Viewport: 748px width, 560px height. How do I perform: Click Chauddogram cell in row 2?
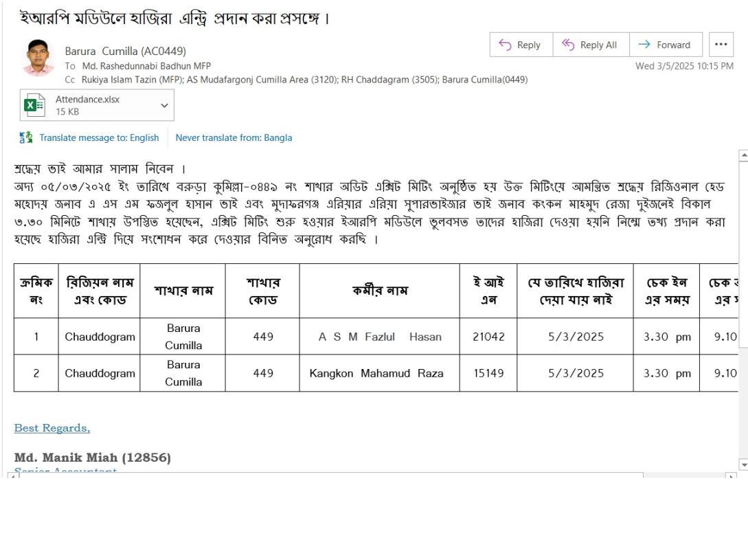100,373
